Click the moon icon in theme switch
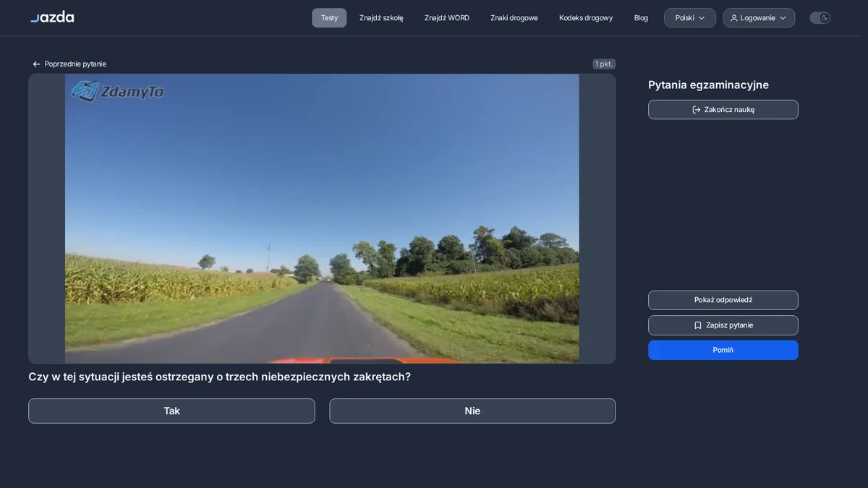 tap(825, 18)
